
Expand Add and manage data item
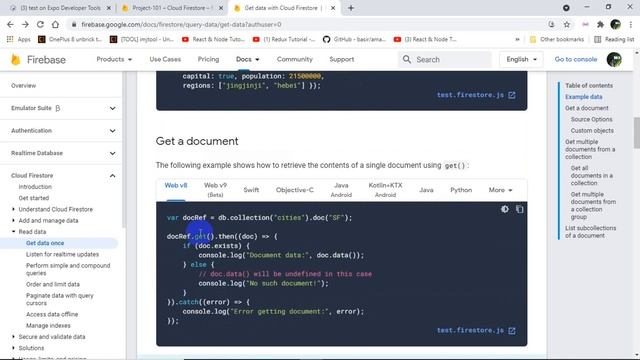point(13,220)
